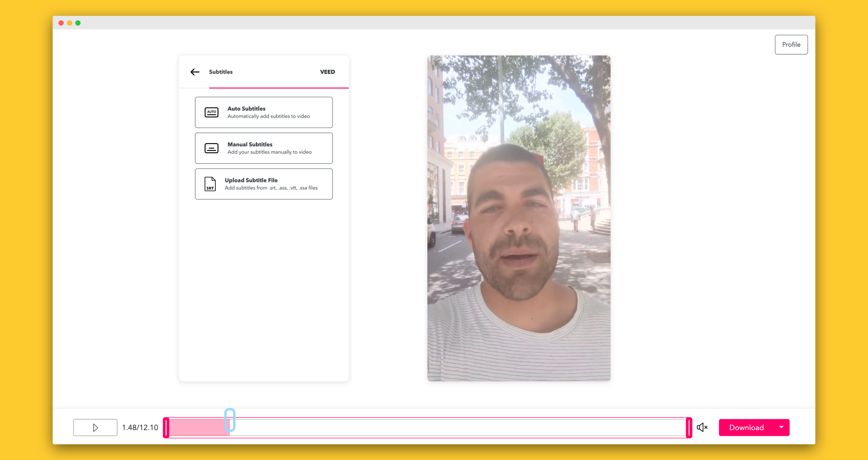This screenshot has height=460, width=868.
Task: Minimize the window with yellow button
Action: point(69,23)
